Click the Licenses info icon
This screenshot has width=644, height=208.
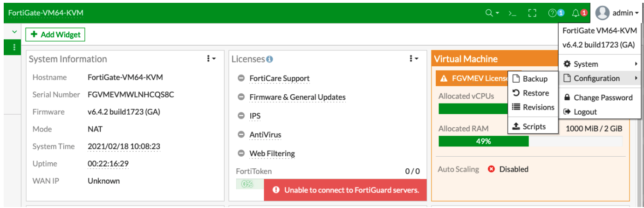pos(269,59)
